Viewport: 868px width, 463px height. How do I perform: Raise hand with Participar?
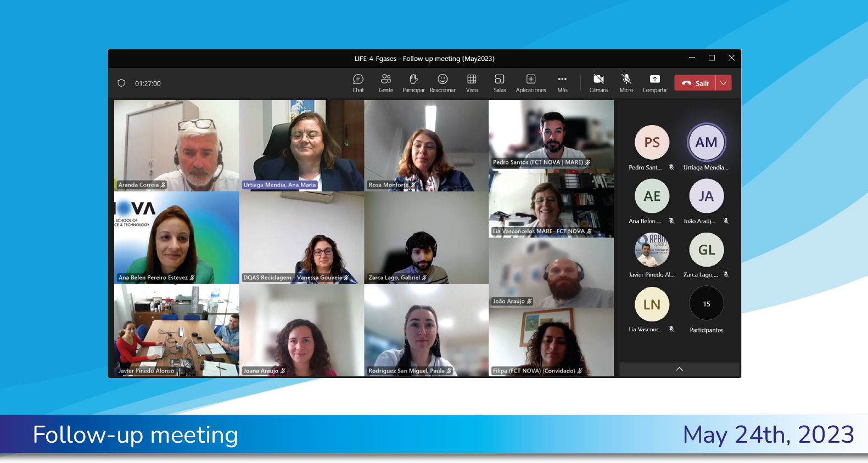[x=413, y=83]
